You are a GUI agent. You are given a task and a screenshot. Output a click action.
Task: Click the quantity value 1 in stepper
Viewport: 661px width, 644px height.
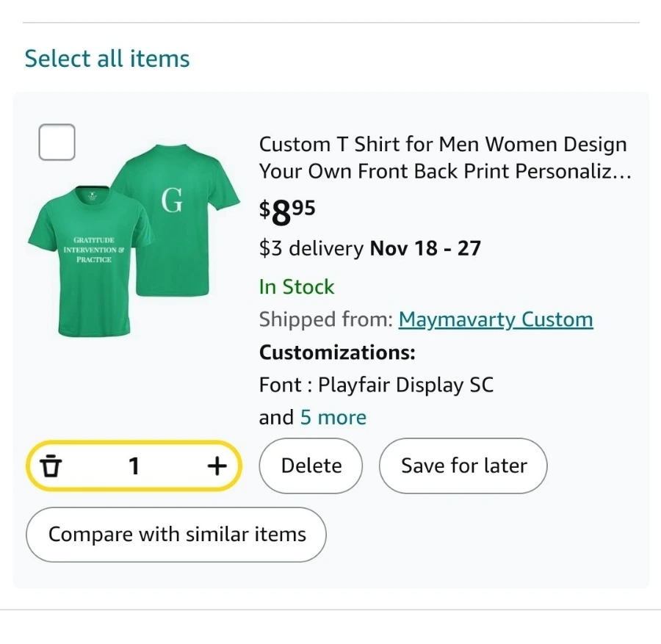[134, 466]
